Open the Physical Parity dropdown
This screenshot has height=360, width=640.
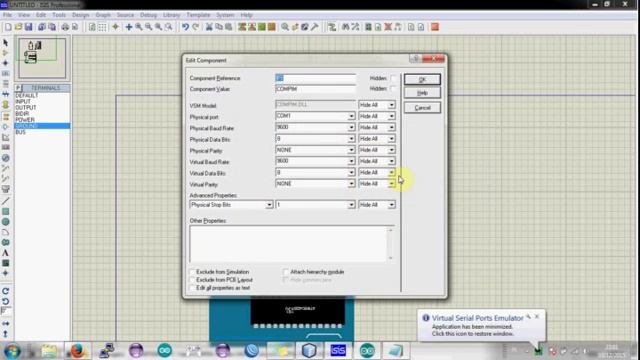[x=351, y=150]
